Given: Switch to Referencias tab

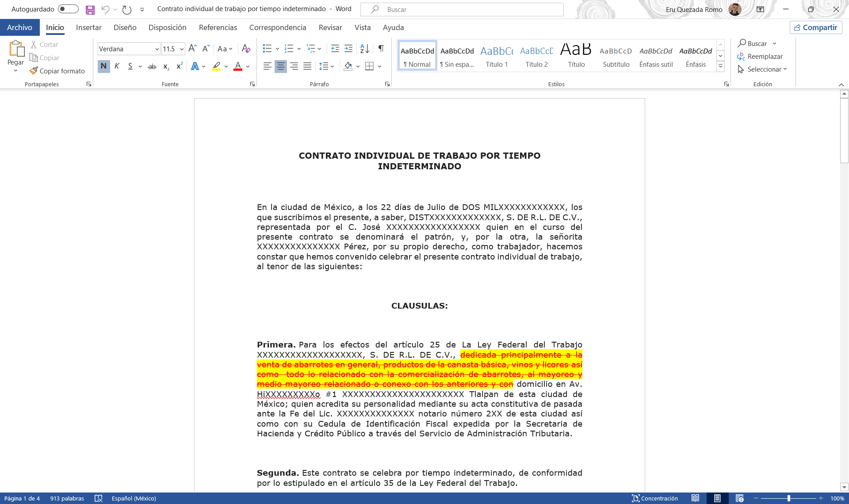Looking at the screenshot, I should 218,27.
